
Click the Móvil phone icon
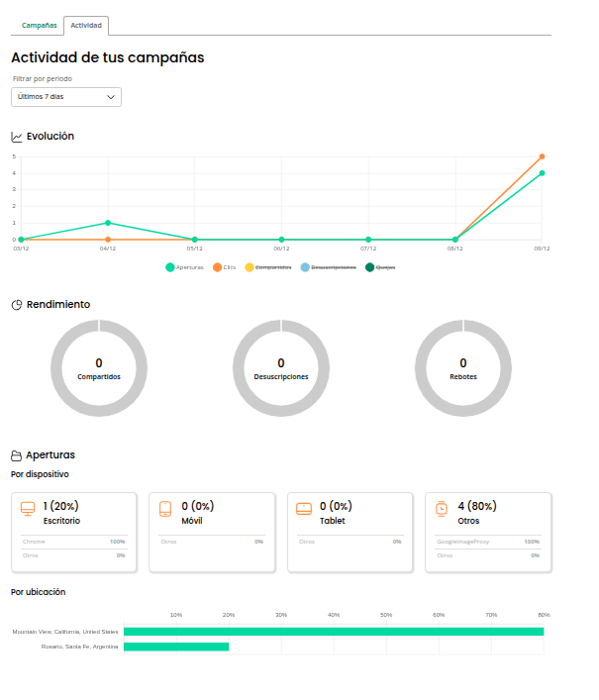click(165, 508)
